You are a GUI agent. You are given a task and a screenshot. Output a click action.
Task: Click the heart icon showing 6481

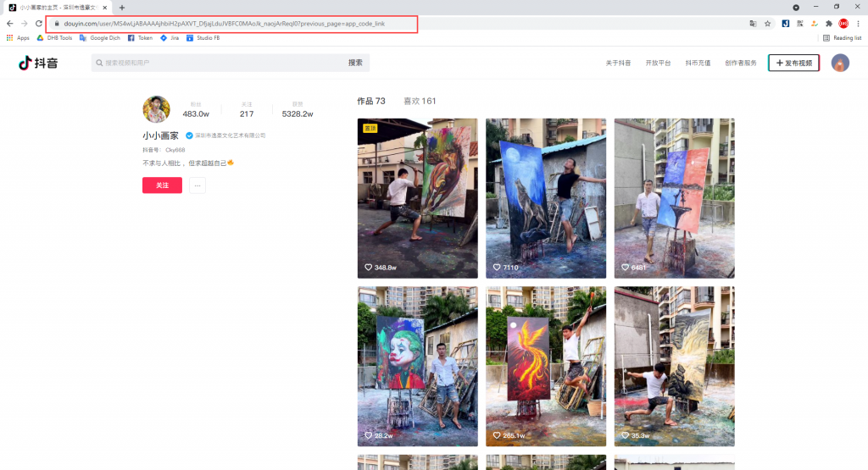pos(625,267)
